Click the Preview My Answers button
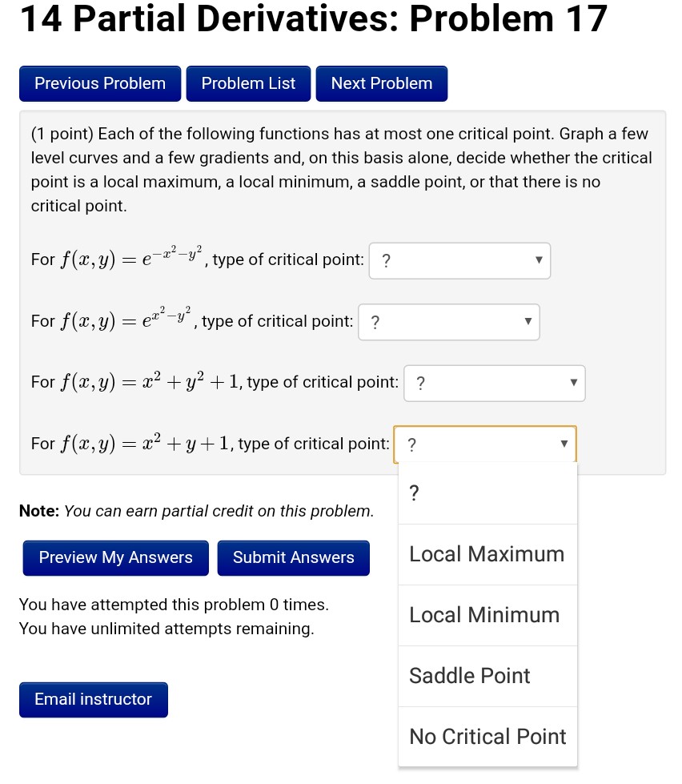This screenshot has height=784, width=682. click(x=115, y=557)
